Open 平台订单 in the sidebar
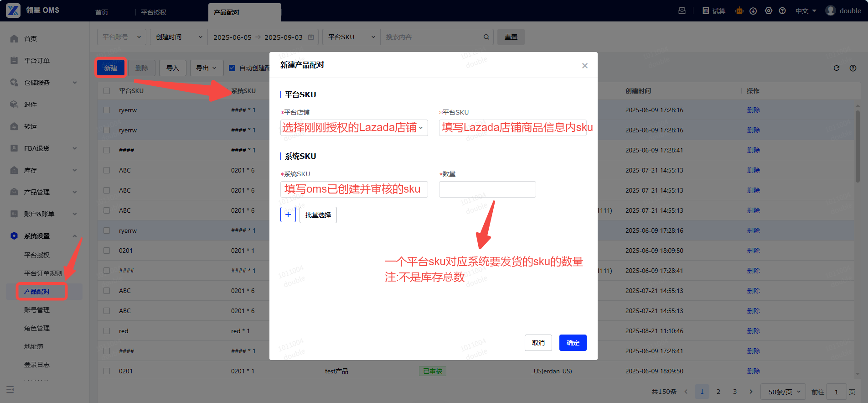The width and height of the screenshot is (868, 403). [x=37, y=61]
